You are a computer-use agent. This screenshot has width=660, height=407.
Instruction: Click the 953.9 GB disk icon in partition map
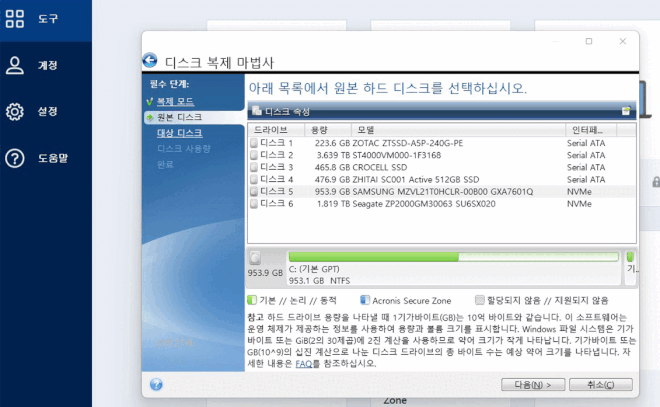[255, 258]
